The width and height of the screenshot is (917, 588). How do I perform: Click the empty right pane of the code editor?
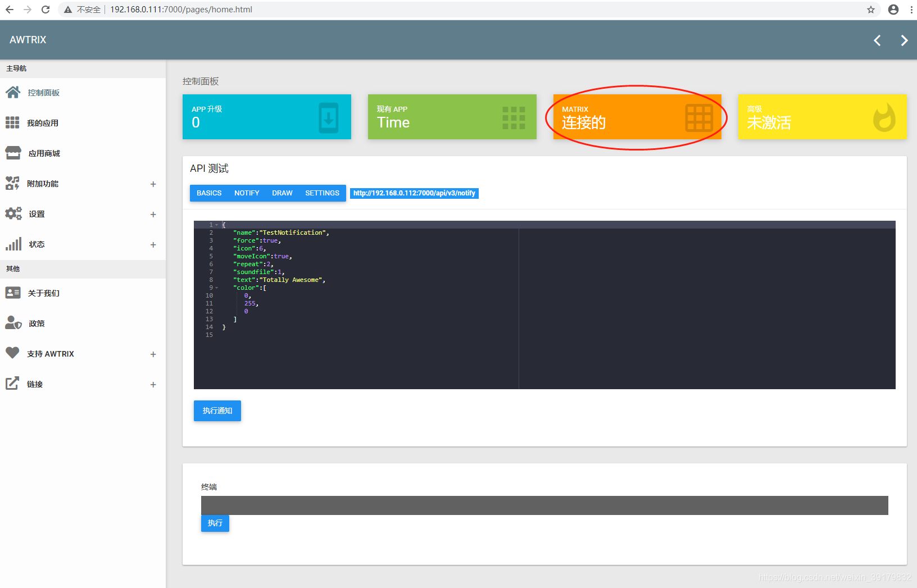click(x=707, y=309)
